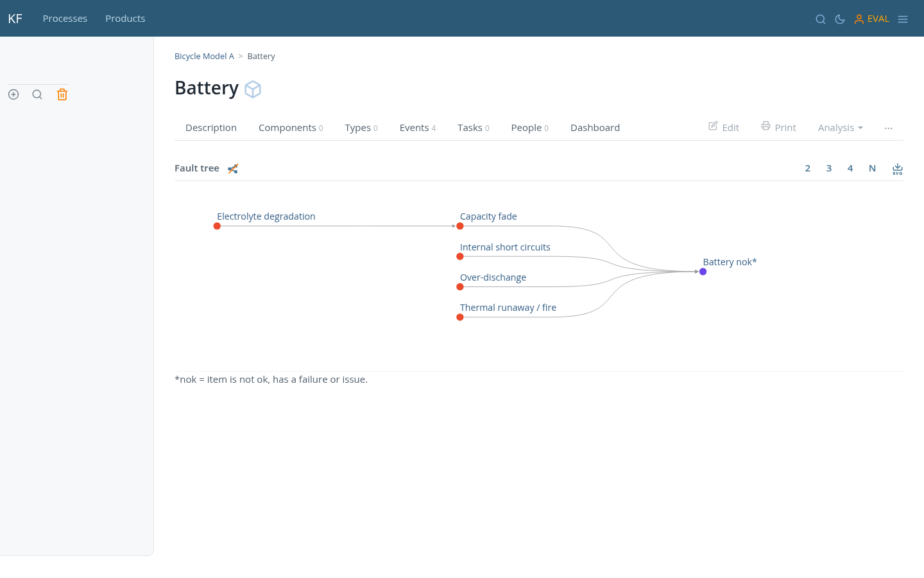
Task: Switch to the Types tab
Action: click(x=361, y=128)
